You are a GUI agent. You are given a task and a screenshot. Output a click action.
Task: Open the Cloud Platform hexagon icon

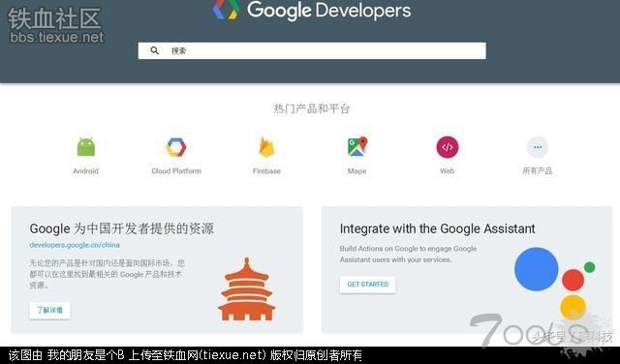[x=176, y=147]
